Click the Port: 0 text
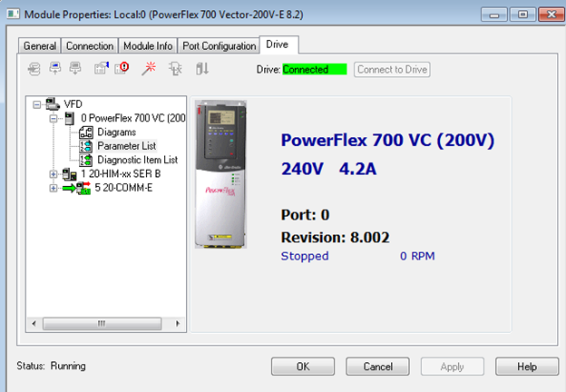Screen dimensions: 566x392 (306, 215)
